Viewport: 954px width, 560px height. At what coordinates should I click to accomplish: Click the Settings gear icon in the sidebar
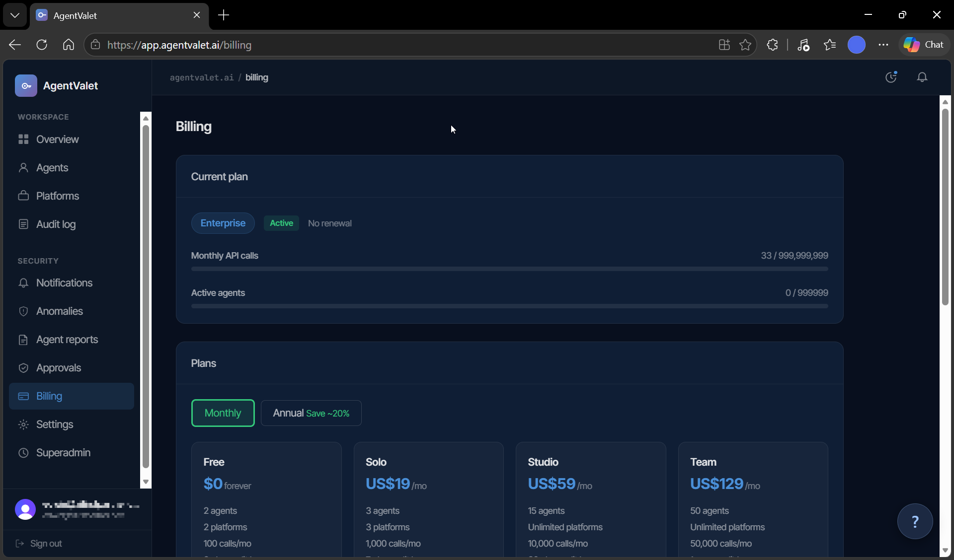[x=23, y=424]
